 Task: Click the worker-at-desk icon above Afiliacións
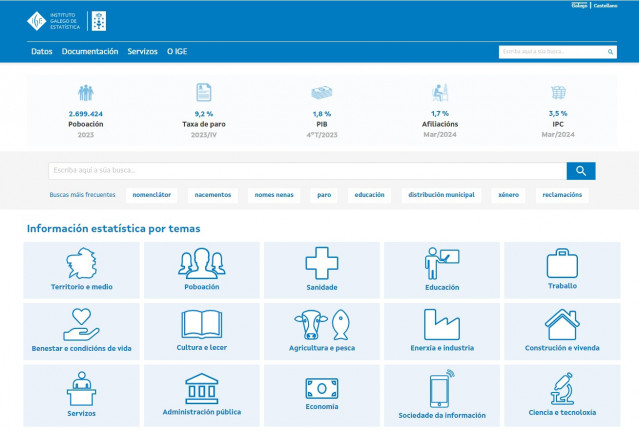pyautogui.click(x=440, y=93)
